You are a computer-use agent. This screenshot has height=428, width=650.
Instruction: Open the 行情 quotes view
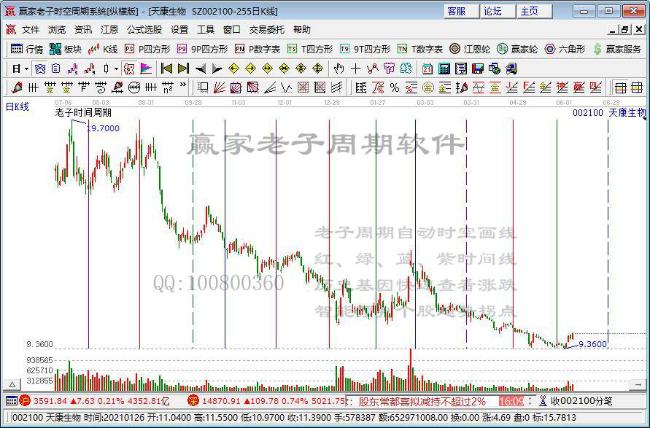(x=27, y=49)
